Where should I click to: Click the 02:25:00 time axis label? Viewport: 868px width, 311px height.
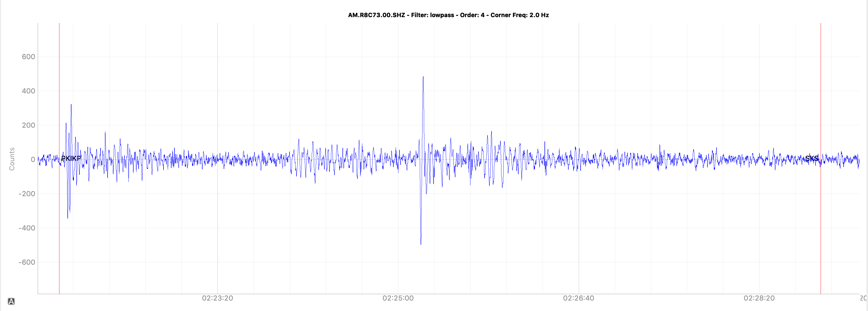click(398, 298)
